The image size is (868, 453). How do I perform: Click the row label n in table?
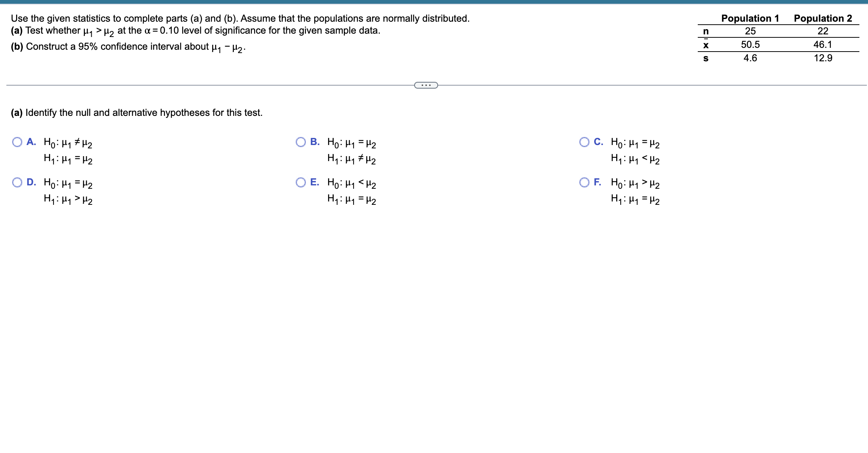pyautogui.click(x=706, y=32)
